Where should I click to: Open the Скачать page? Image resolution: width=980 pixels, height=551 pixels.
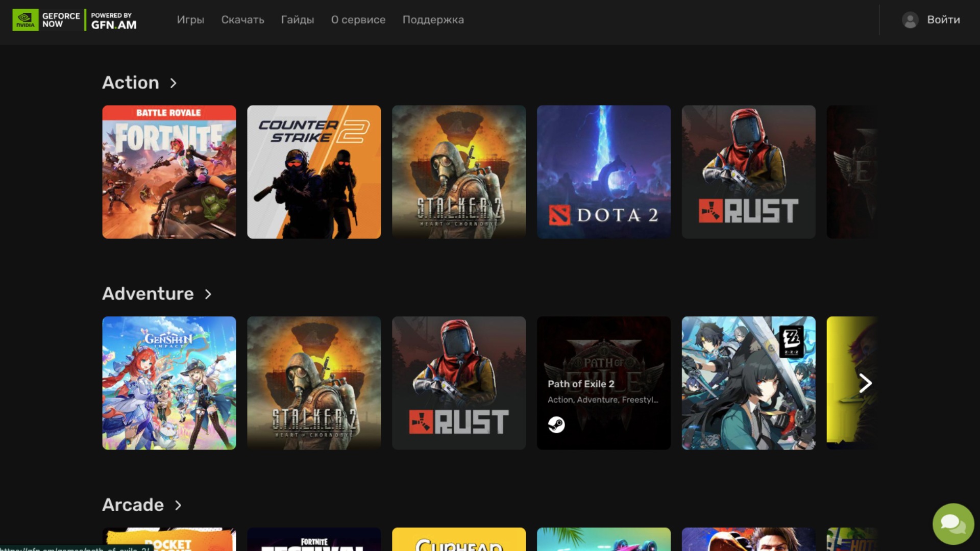coord(242,20)
